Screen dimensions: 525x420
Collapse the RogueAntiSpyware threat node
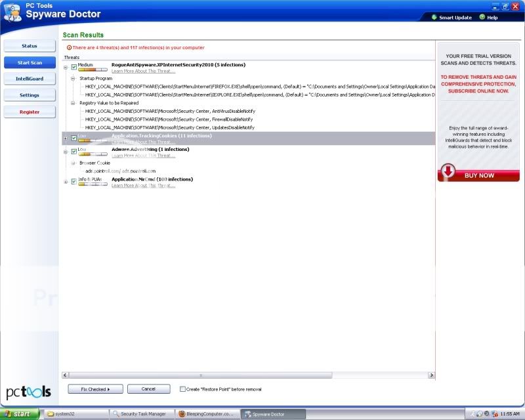[x=66, y=68]
